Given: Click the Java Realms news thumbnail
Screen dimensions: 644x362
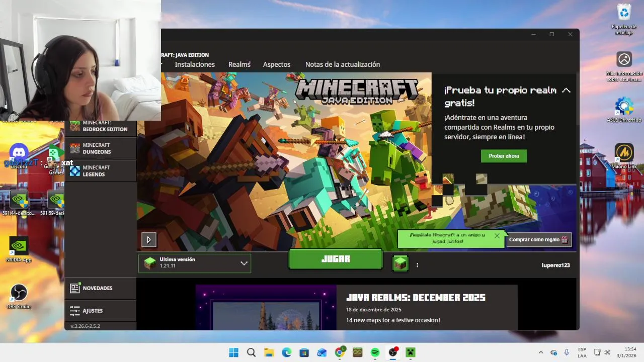Looking at the screenshot, I should point(266,308).
